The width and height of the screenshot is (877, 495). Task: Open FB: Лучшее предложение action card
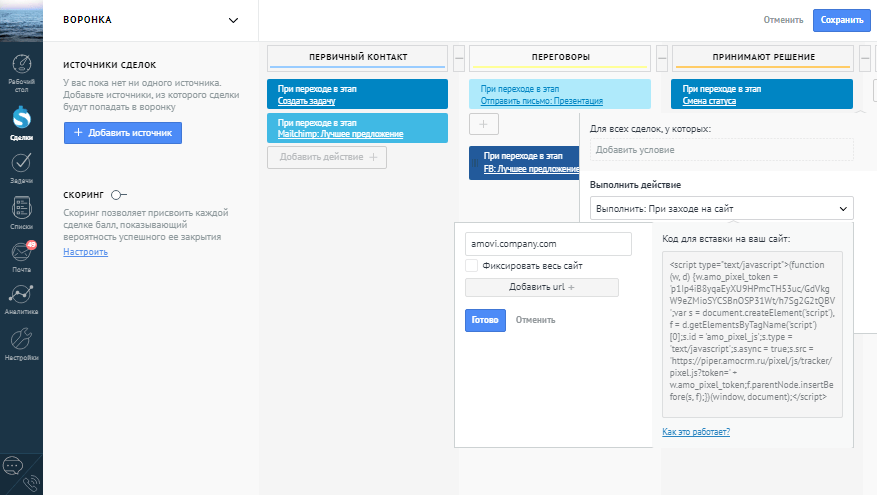tap(524, 163)
